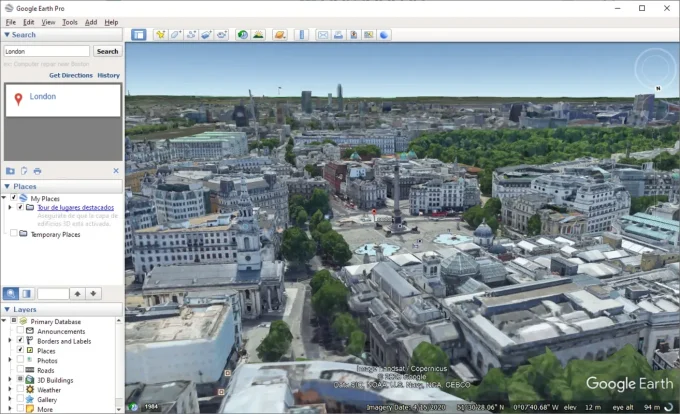The image size is (680, 414).
Task: Collapse the Layers panel header
Action: pos(7,310)
